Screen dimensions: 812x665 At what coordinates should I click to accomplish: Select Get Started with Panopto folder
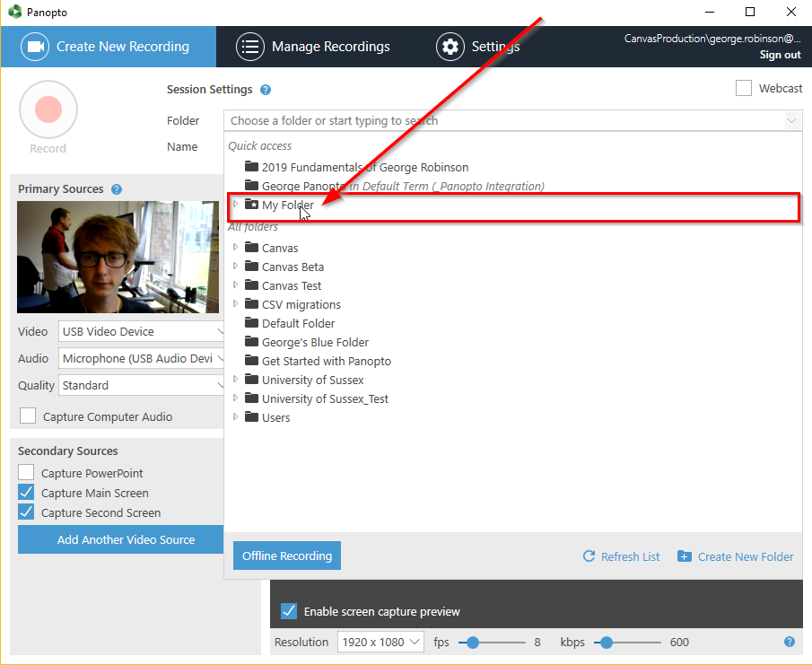tap(327, 361)
